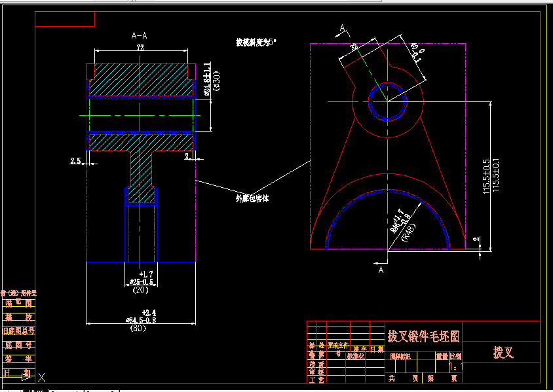Select the 描图 cell in the margin
Image resolution: width=553 pixels, height=392 pixels.
pos(19,303)
